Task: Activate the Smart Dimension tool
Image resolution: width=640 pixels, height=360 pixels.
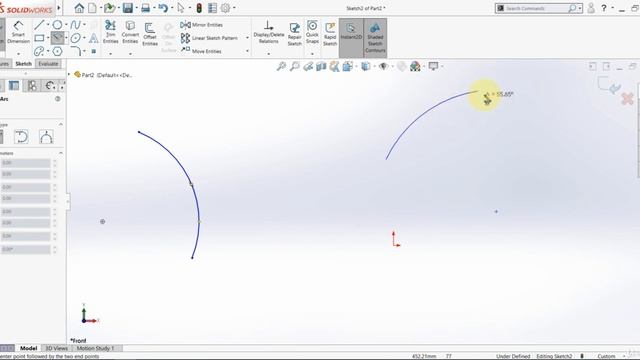Action: click(18, 32)
